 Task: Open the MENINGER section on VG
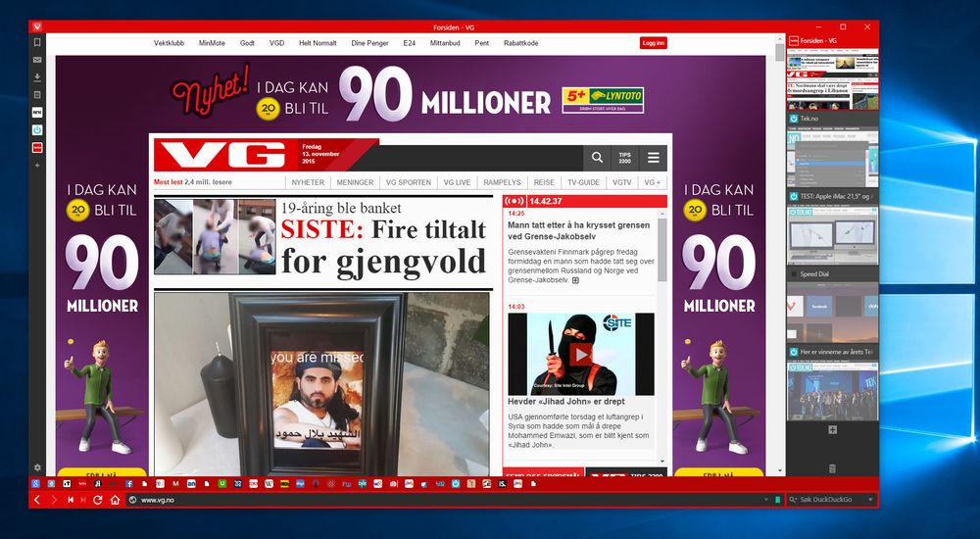(x=355, y=182)
